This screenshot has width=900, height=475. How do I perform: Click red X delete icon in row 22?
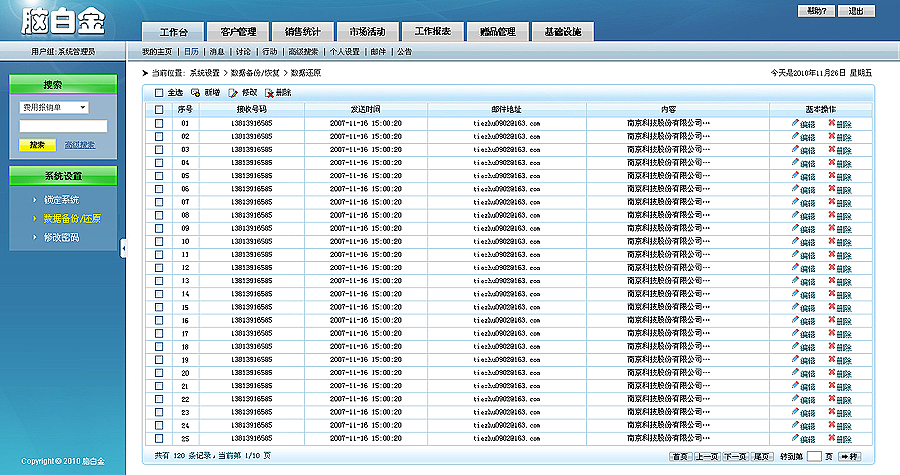point(831,399)
